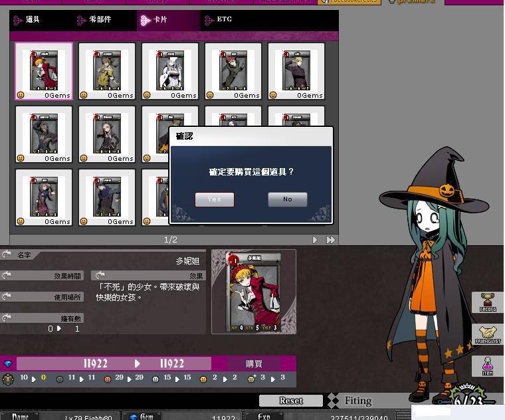Select the 卡片 tab

pos(168,21)
